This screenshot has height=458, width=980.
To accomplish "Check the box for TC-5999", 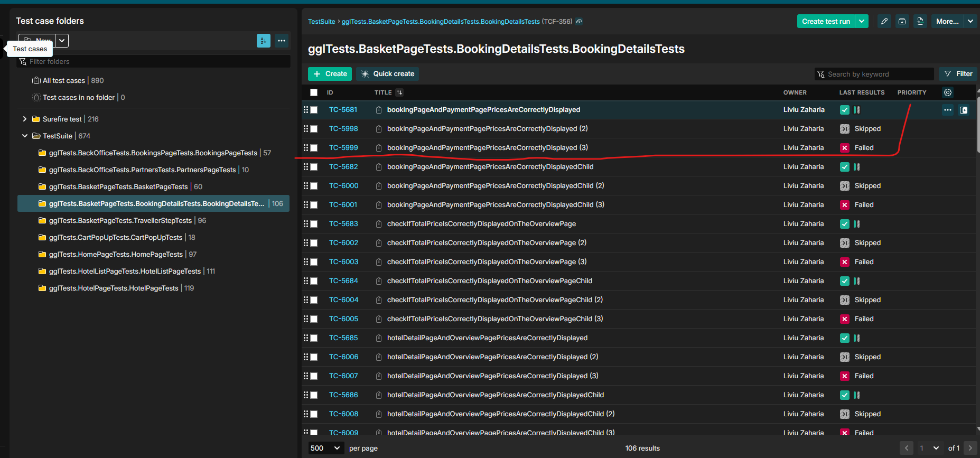I will 314,148.
